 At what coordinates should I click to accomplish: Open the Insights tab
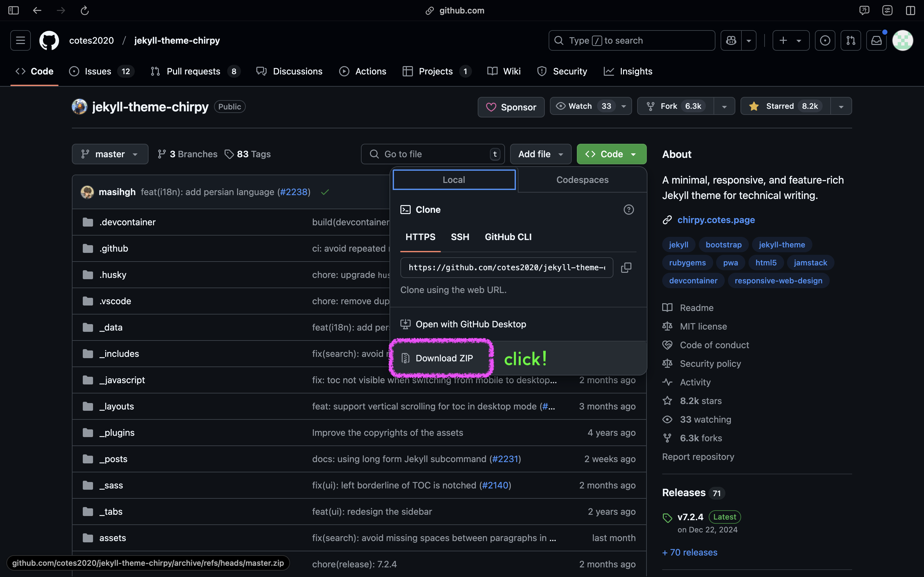628,71
